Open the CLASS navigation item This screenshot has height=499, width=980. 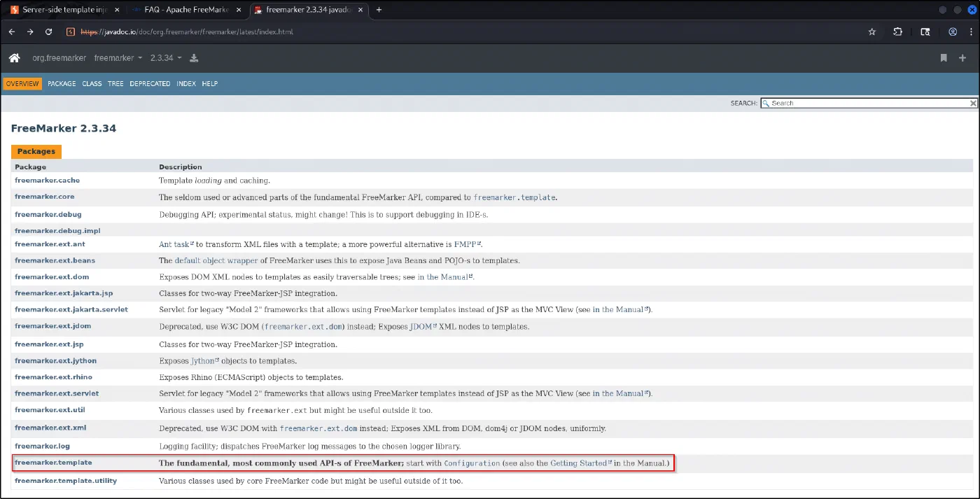tap(92, 83)
